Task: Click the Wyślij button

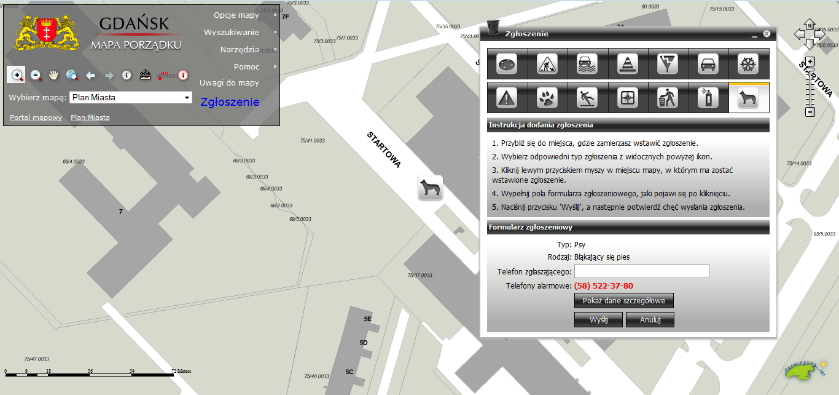Action: pyautogui.click(x=598, y=320)
